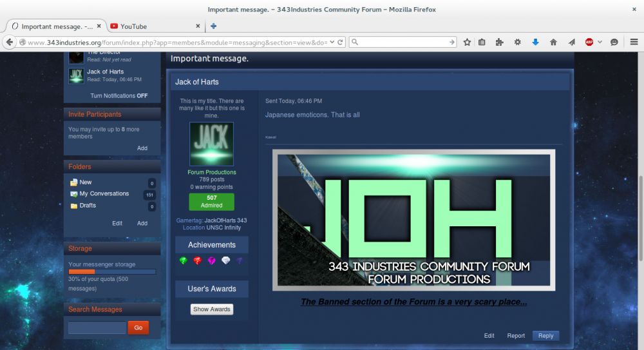The height and width of the screenshot is (350, 644).
Task: Focus the Search Messages input field
Action: point(97,327)
